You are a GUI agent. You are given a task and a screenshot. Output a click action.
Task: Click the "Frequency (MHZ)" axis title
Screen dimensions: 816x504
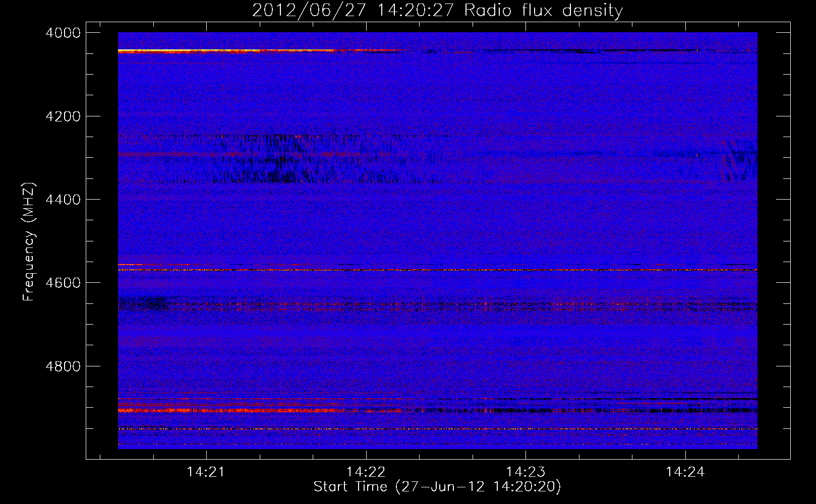tap(29, 242)
